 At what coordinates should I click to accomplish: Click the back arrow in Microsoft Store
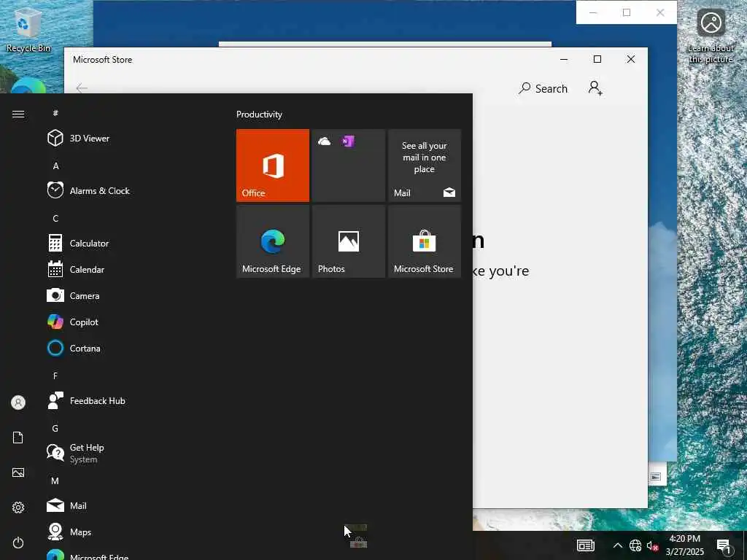pos(82,88)
